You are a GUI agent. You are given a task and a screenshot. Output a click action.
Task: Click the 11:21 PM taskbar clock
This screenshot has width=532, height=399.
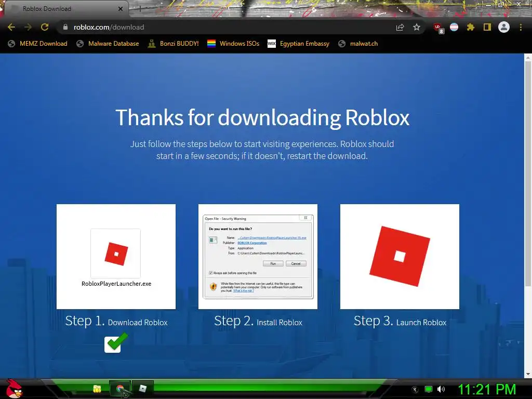[x=487, y=390]
